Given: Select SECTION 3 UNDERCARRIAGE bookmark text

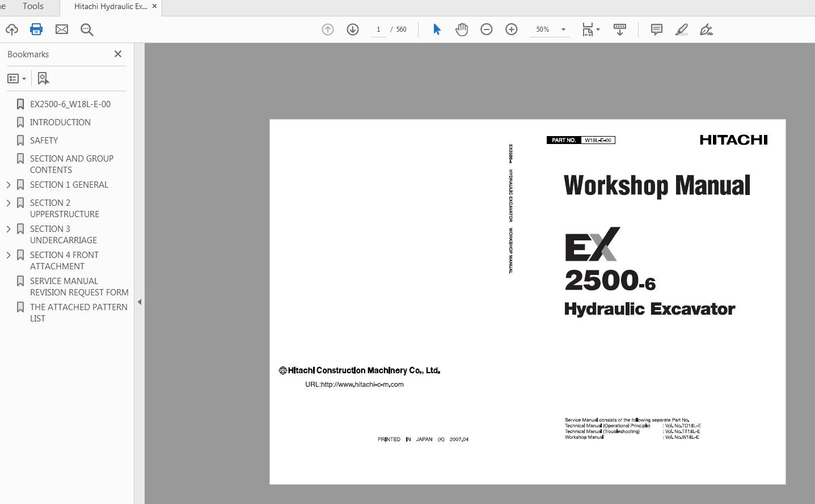Looking at the screenshot, I should click(x=64, y=235).
